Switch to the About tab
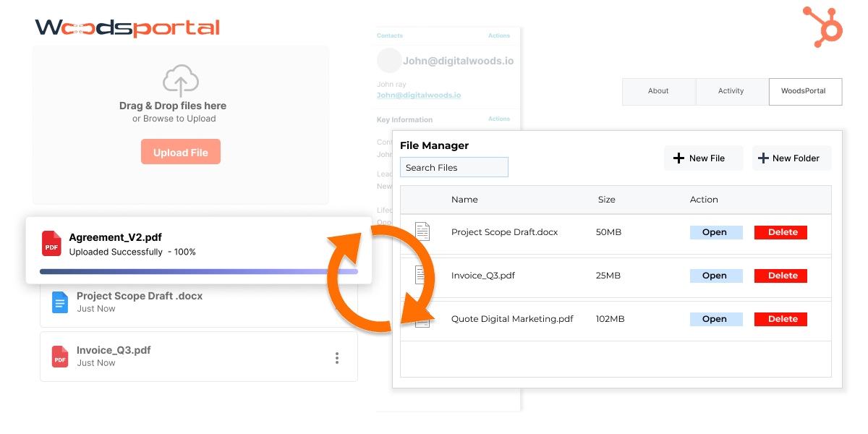 click(x=658, y=91)
